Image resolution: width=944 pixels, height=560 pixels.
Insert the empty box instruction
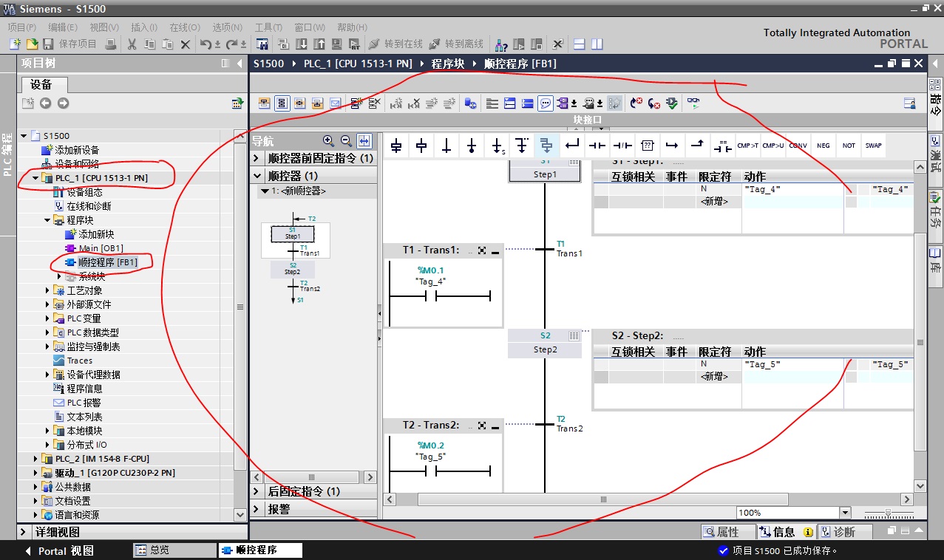(x=648, y=146)
